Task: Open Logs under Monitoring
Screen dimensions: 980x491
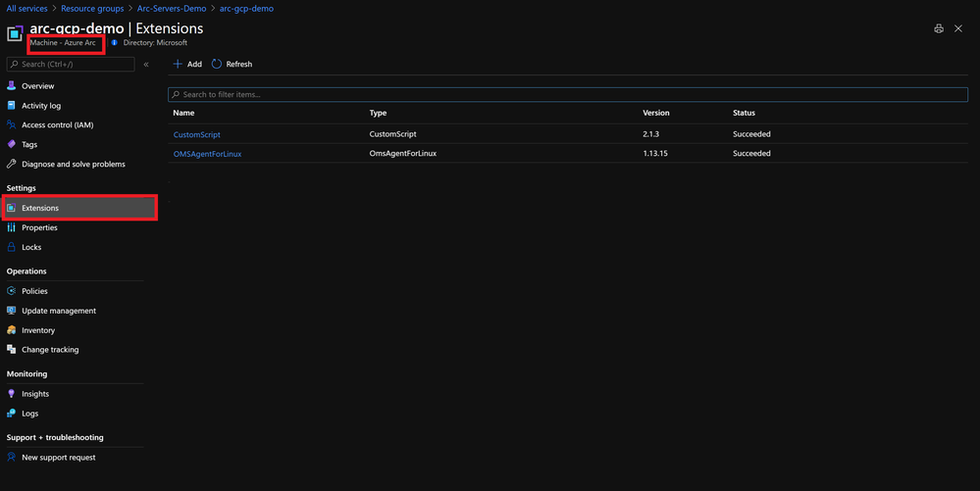Action: click(30, 413)
